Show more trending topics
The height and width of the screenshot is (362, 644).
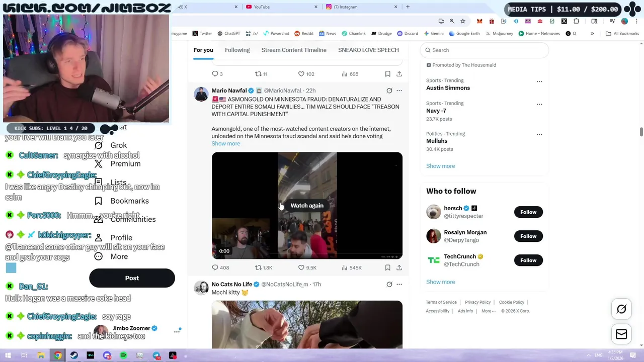[x=440, y=166]
